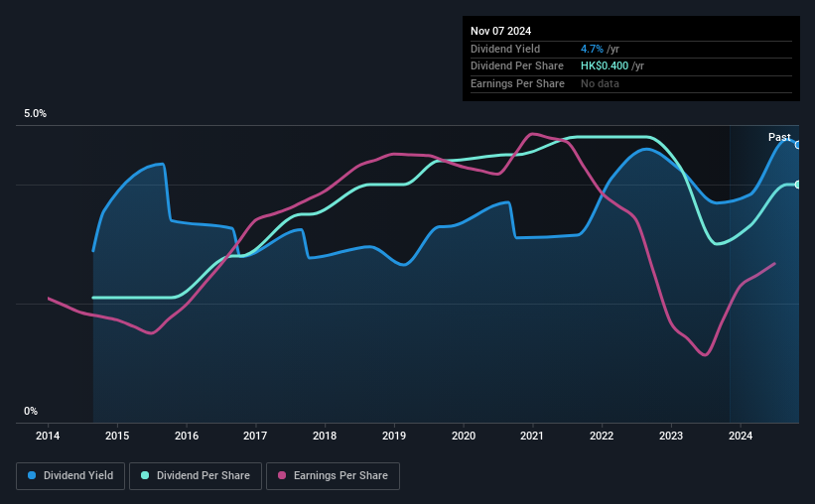Click the 2019 x-axis label

tap(394, 436)
